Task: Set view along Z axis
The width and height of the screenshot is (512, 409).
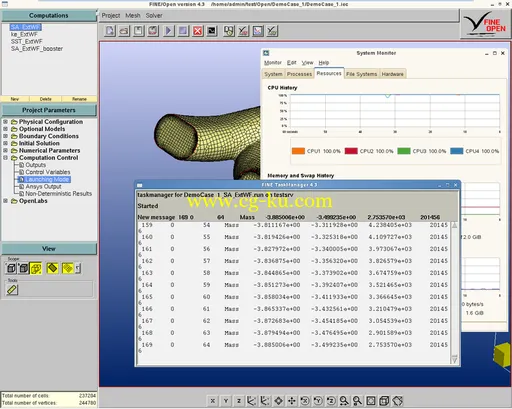Action: [x=239, y=401]
